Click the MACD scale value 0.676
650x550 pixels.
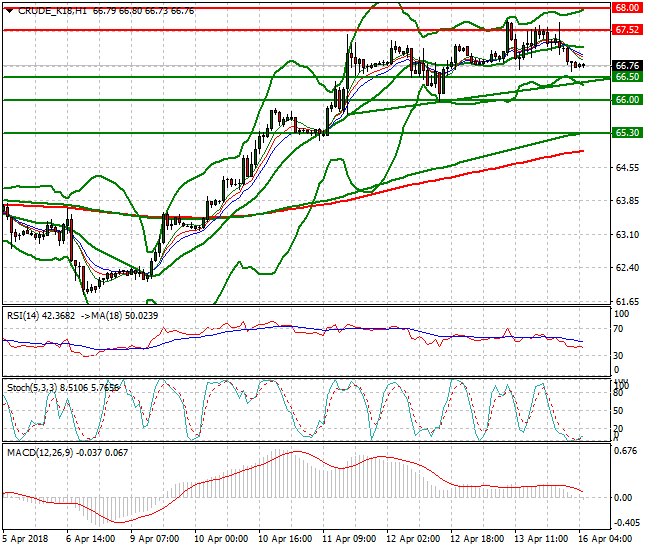pyautogui.click(x=625, y=451)
